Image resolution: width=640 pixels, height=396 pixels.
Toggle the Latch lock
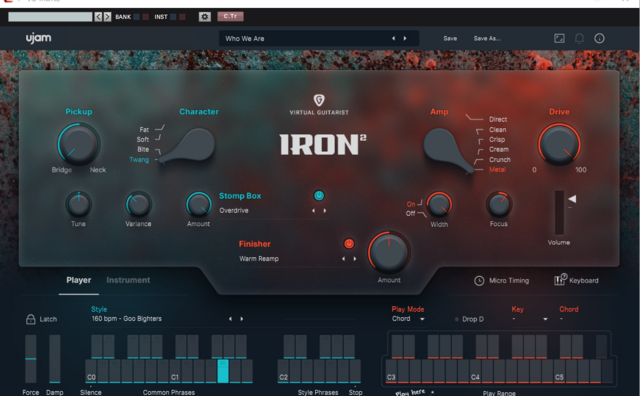31,319
